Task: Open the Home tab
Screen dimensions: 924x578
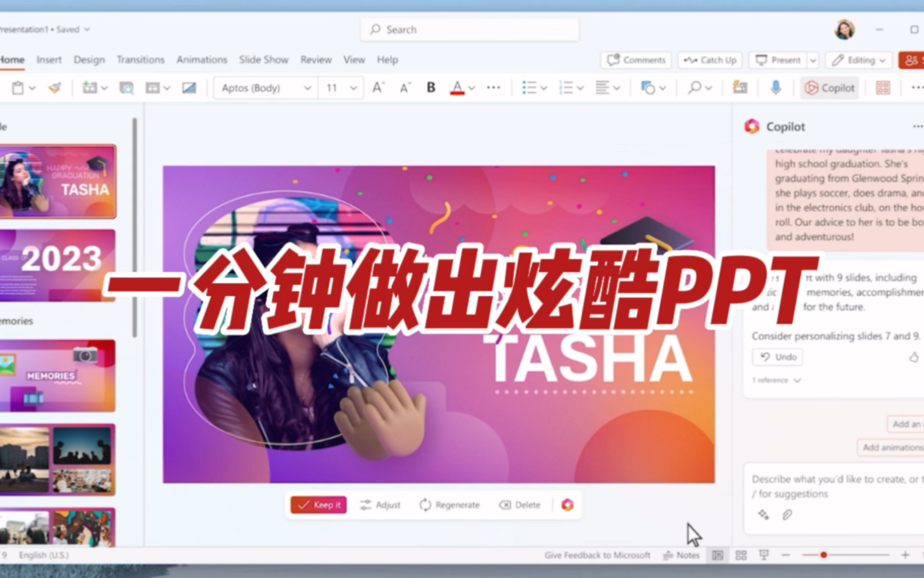Action: click(x=12, y=60)
